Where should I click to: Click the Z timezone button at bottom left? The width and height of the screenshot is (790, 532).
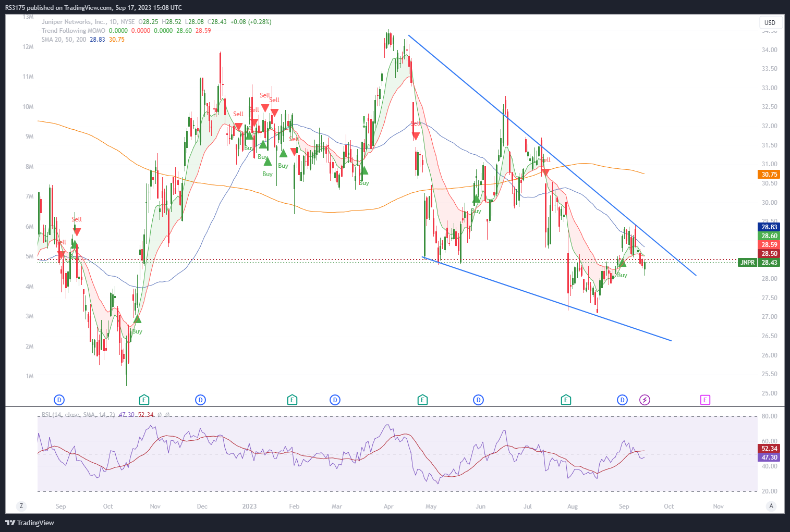point(21,506)
